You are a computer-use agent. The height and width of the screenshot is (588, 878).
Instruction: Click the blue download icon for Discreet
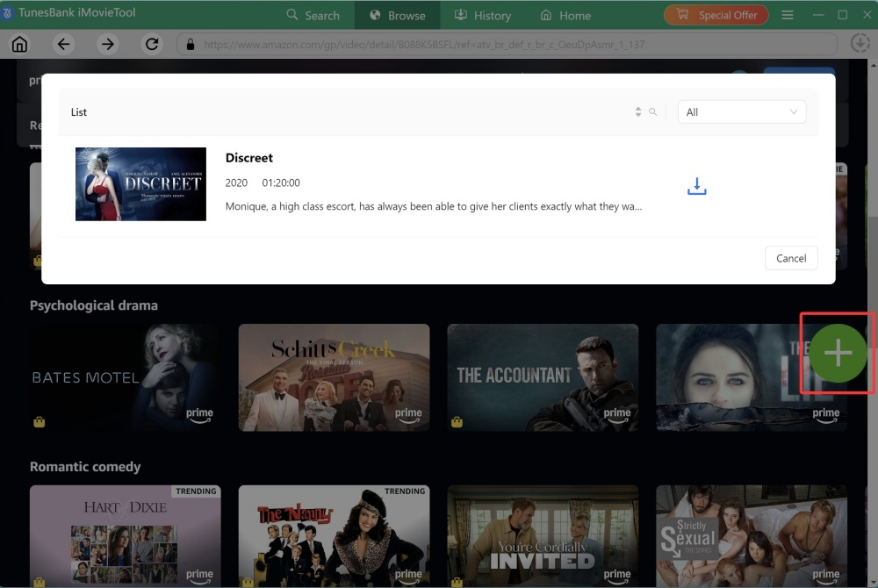point(696,186)
